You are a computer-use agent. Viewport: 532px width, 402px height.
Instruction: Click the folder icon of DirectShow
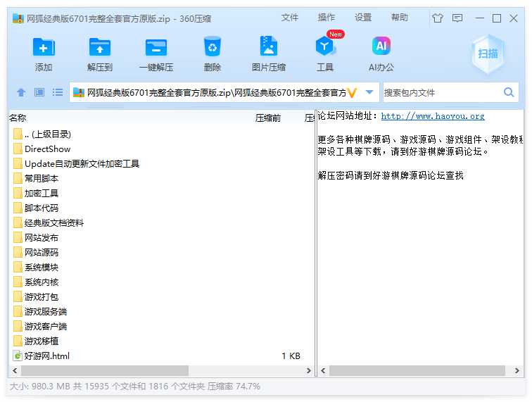click(18, 149)
